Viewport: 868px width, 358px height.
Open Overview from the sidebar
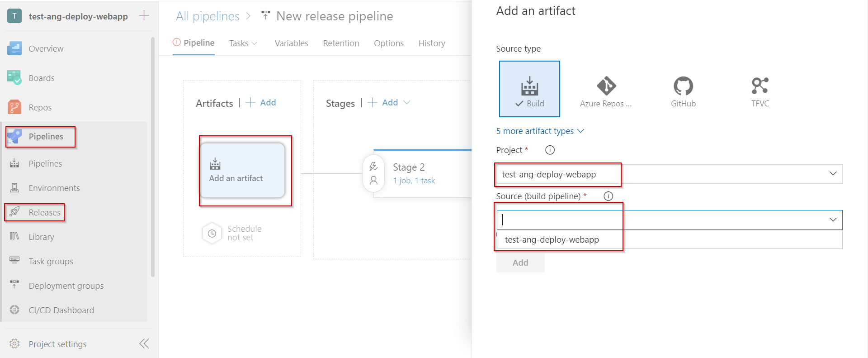pos(46,48)
